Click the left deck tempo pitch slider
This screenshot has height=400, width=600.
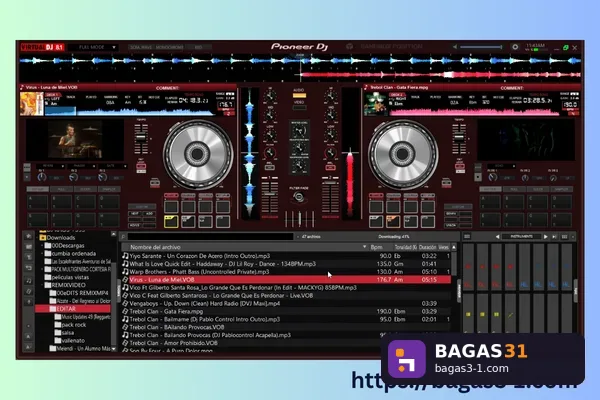(141, 139)
